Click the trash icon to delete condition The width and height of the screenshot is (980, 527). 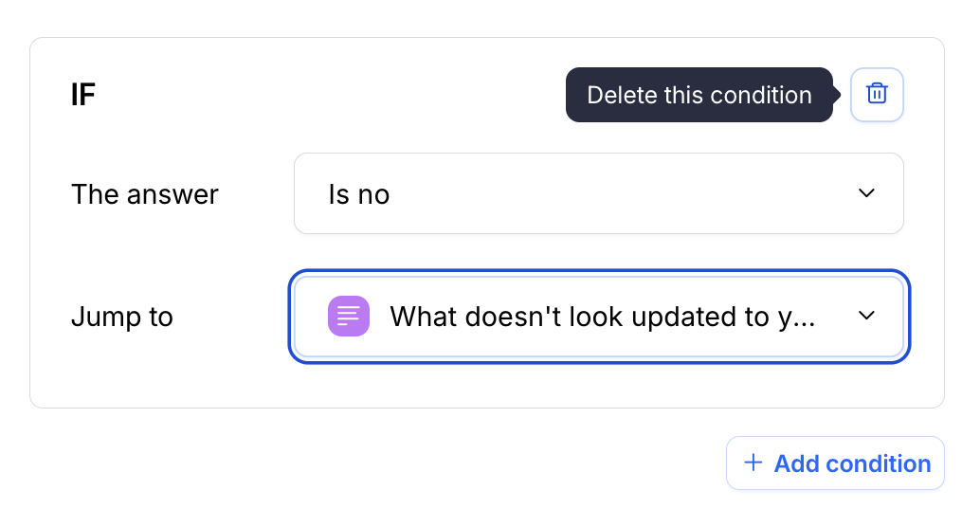pyautogui.click(x=877, y=95)
